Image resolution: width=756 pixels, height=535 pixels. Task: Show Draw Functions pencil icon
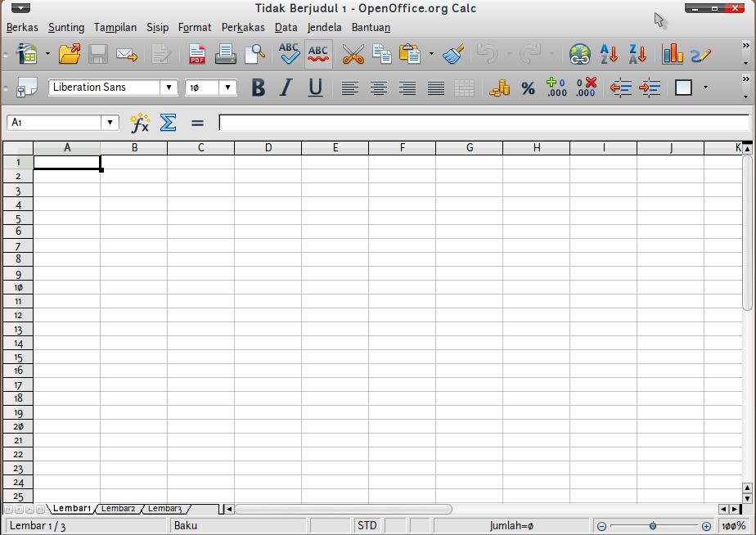(700, 55)
